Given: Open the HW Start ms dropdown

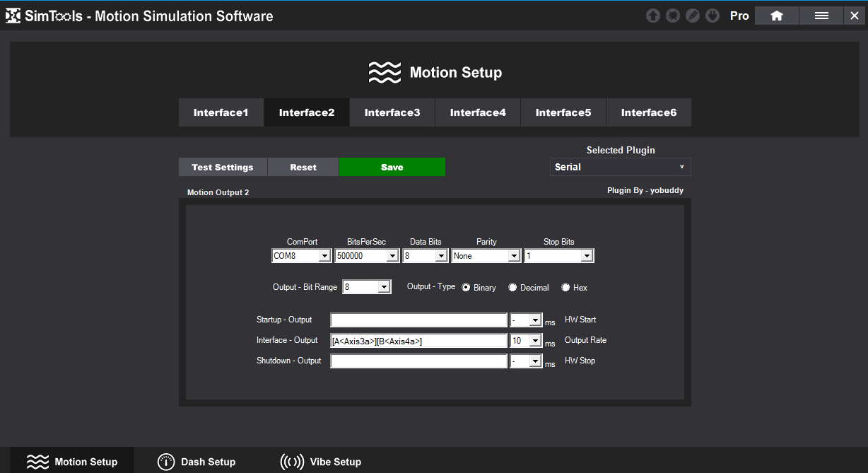Looking at the screenshot, I should pyautogui.click(x=526, y=320).
